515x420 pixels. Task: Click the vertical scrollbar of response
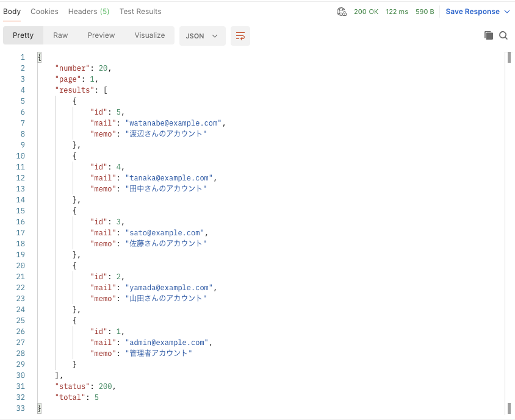coord(509,233)
